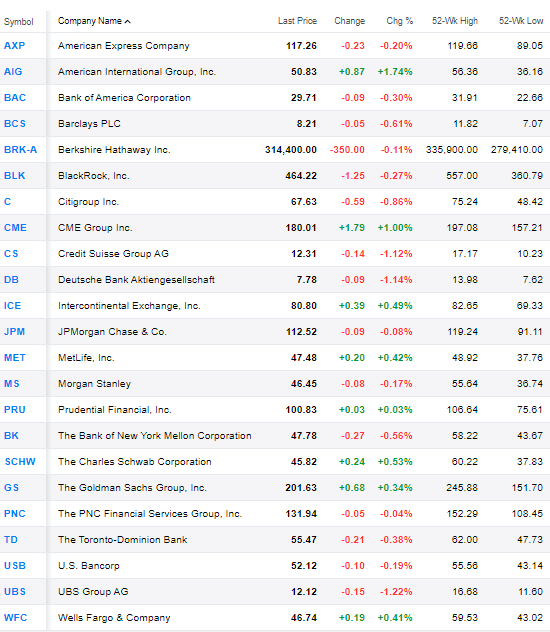Screen dimensions: 550x632
Task: Sort by the Chg % column header
Action: (400, 21)
